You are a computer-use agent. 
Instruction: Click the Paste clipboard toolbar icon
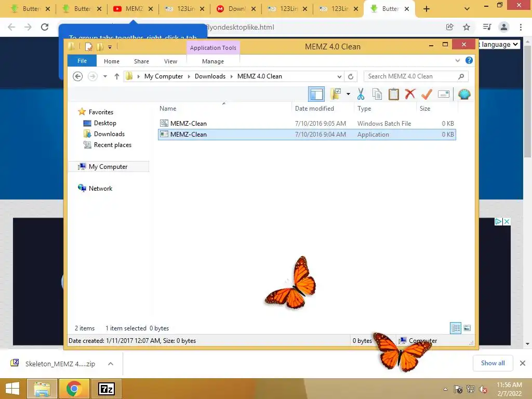tap(394, 95)
